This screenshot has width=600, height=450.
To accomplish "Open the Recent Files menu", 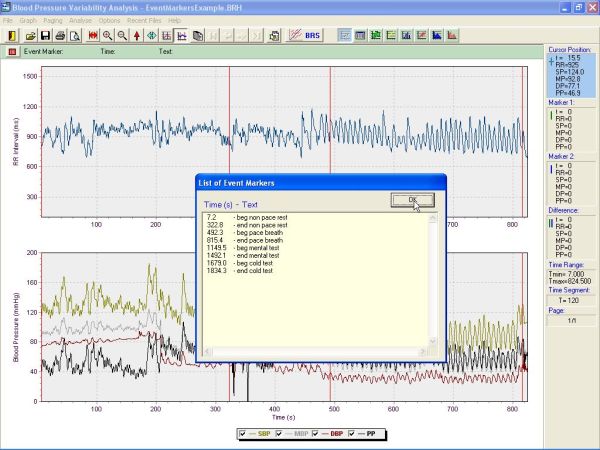I will click(145, 20).
